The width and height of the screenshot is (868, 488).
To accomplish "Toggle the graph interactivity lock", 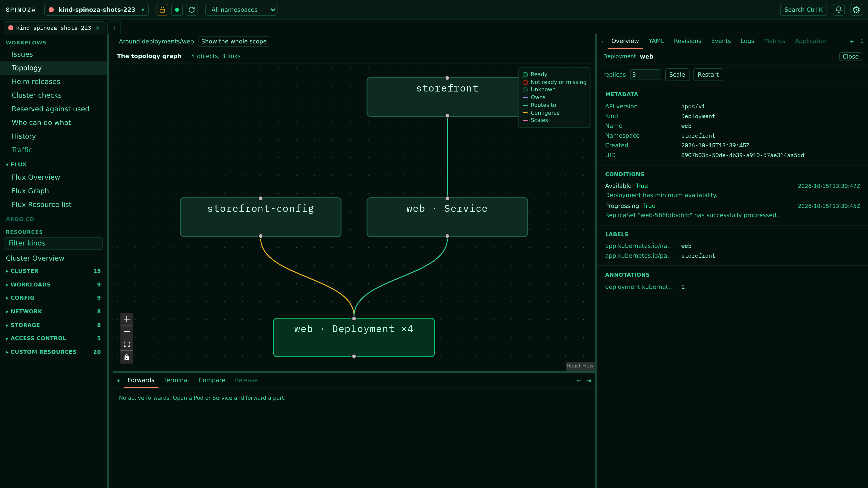I will pyautogui.click(x=127, y=357).
